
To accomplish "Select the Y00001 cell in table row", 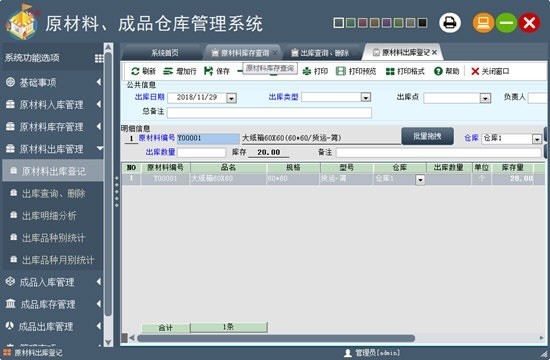I will coord(165,179).
